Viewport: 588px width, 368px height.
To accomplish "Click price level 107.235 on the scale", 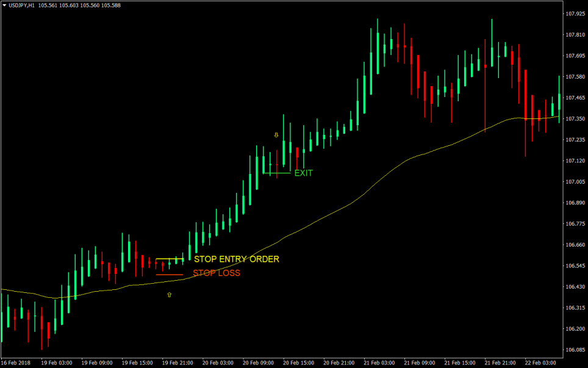I will pos(575,140).
